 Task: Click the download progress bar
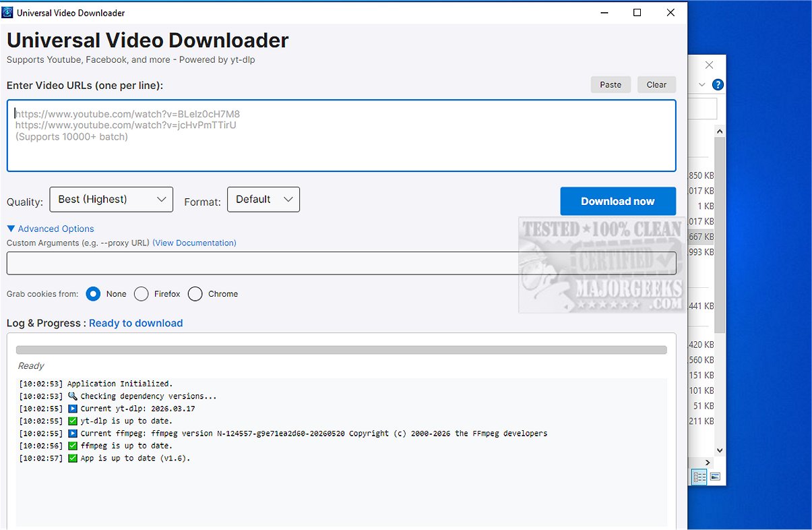coord(342,350)
